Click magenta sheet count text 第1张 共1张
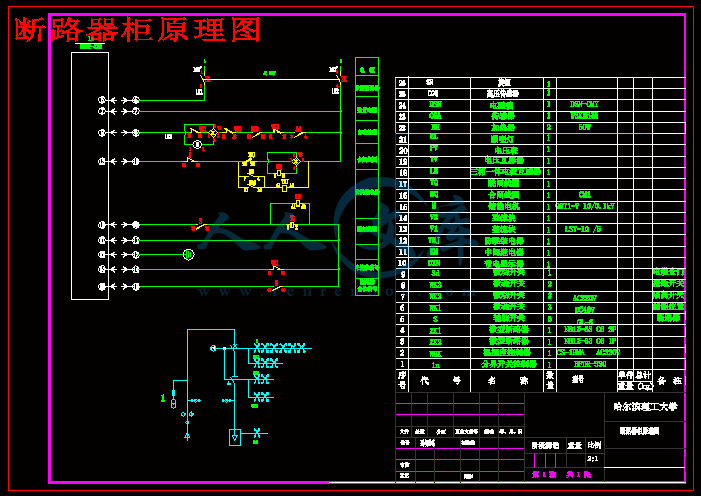Screen dimensions: 701x496 click(x=561, y=475)
